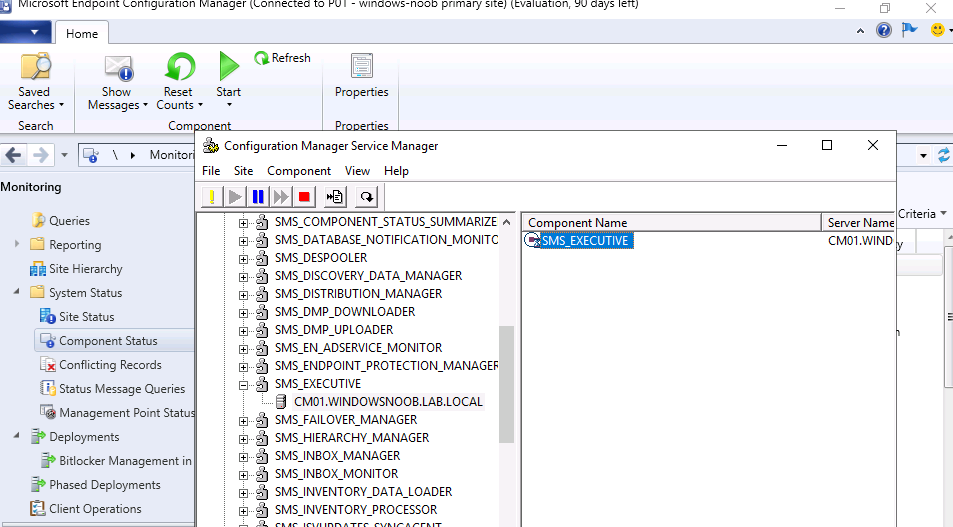Open Conflicting Records node
This screenshot has width=953, height=527.
pos(110,365)
